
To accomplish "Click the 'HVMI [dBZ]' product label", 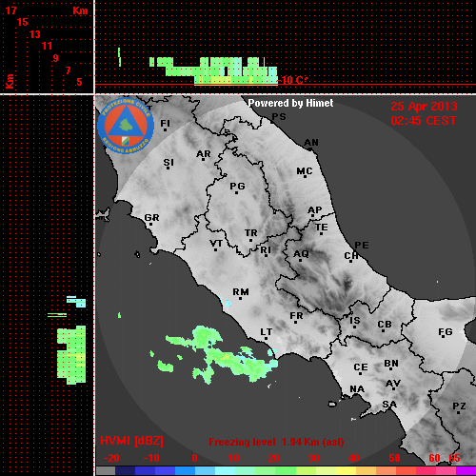I will click(131, 441).
